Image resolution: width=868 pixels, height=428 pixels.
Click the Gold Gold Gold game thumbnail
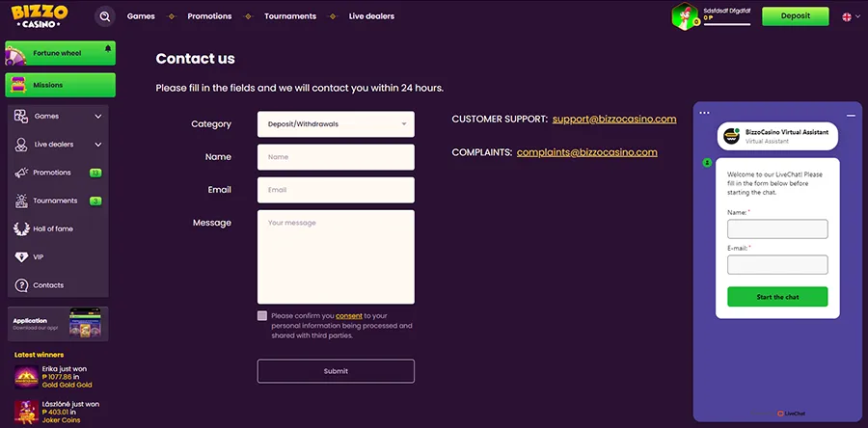click(x=27, y=377)
